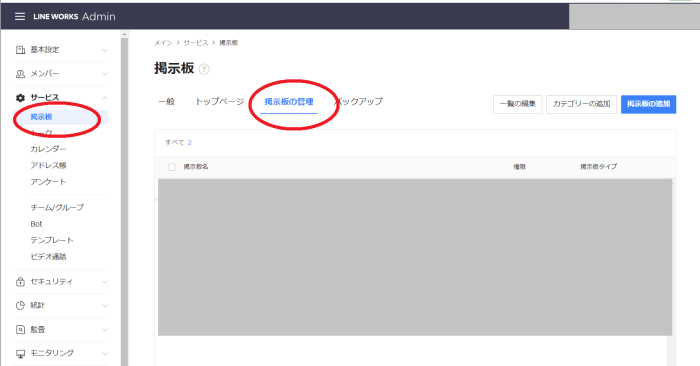Expand the モニタリング chevron
The height and width of the screenshot is (366, 700).
pos(104,354)
